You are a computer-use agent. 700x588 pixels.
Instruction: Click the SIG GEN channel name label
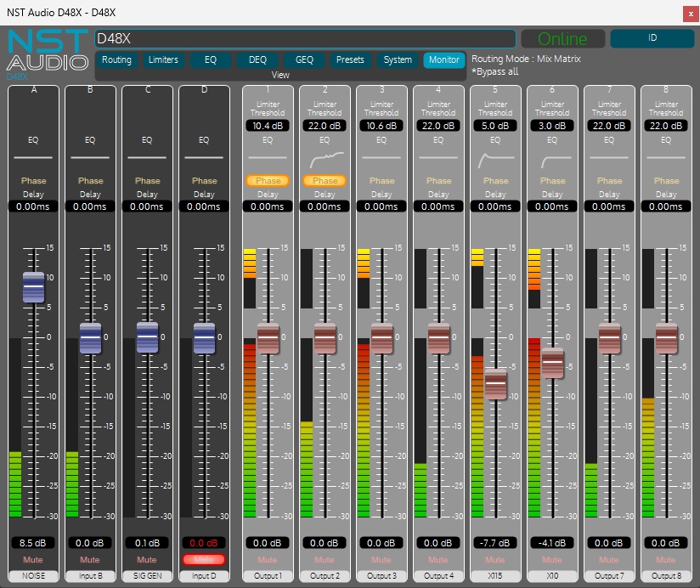(147, 576)
